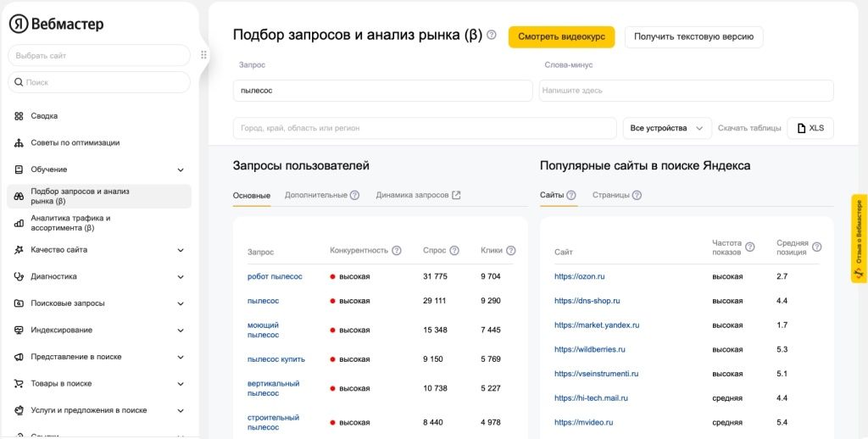Click help icon beside Сайты tab
868x439 pixels.
click(571, 195)
